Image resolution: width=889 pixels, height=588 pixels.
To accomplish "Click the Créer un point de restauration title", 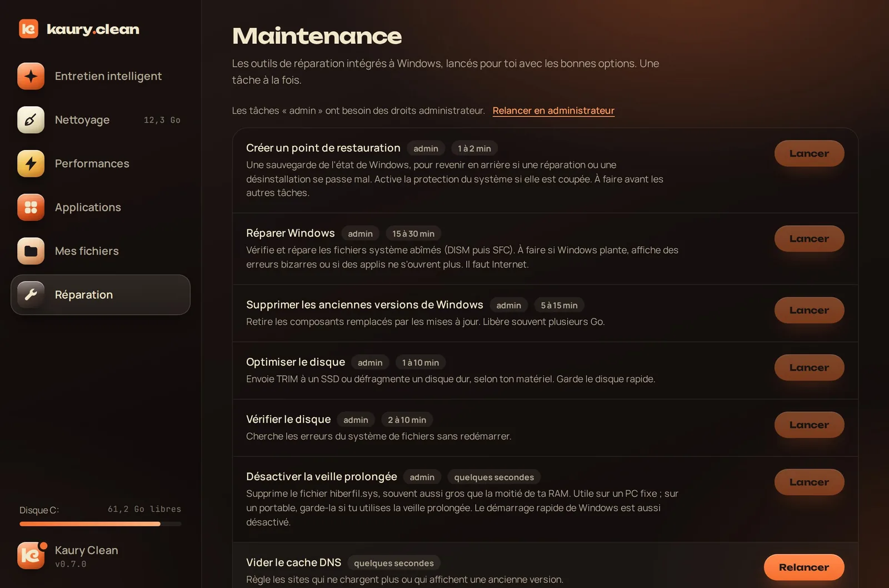I will coord(323,148).
